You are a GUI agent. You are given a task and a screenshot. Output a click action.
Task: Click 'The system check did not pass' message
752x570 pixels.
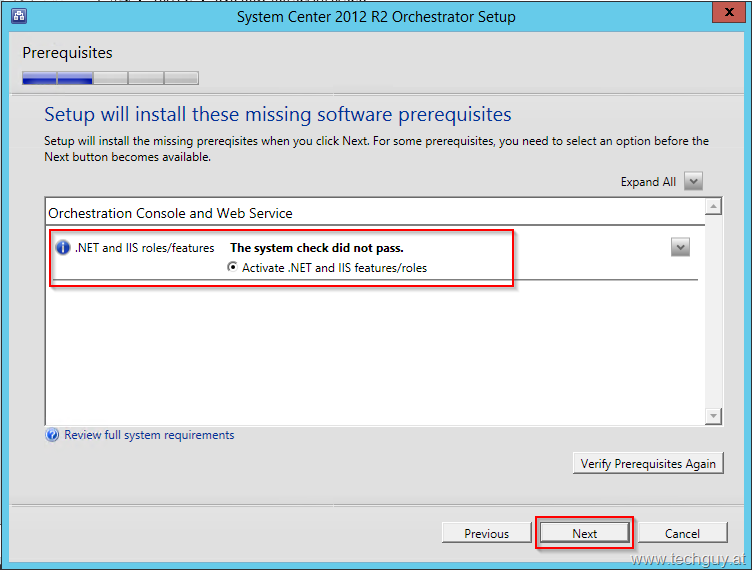click(317, 248)
